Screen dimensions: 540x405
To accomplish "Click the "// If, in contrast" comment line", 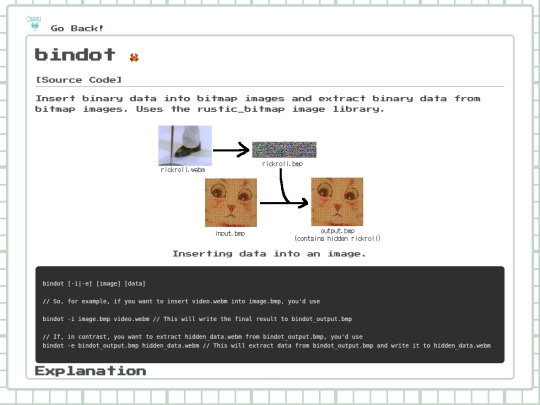I will (x=202, y=337).
